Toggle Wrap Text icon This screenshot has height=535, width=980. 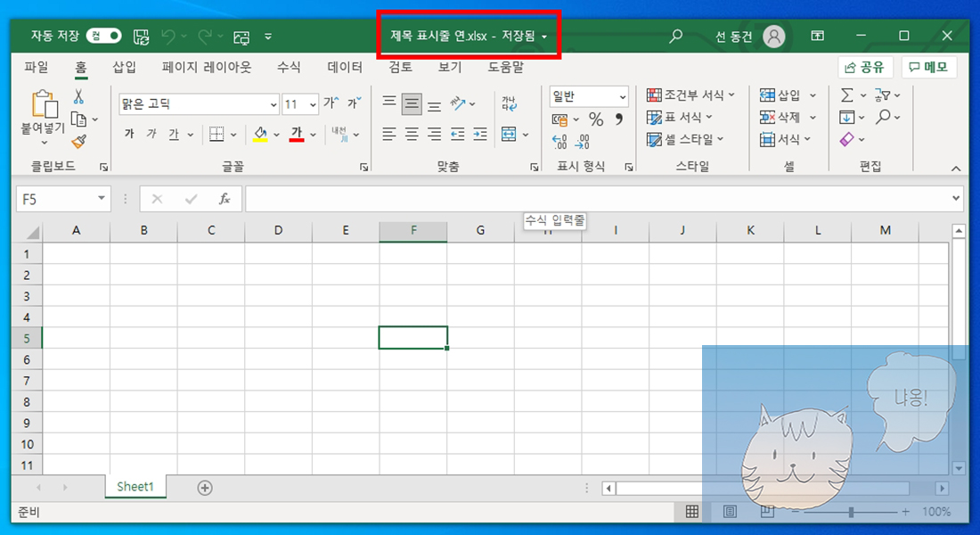tap(509, 103)
